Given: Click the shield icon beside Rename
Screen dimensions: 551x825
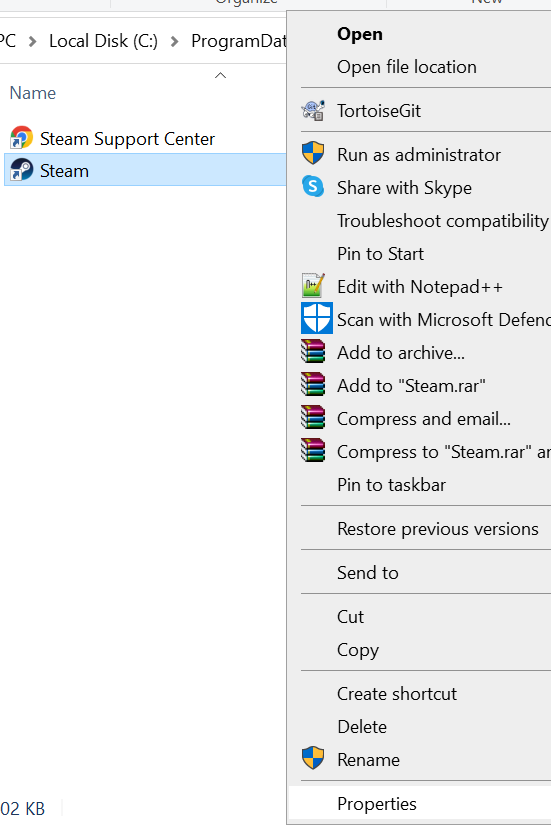Looking at the screenshot, I should click(313, 758).
